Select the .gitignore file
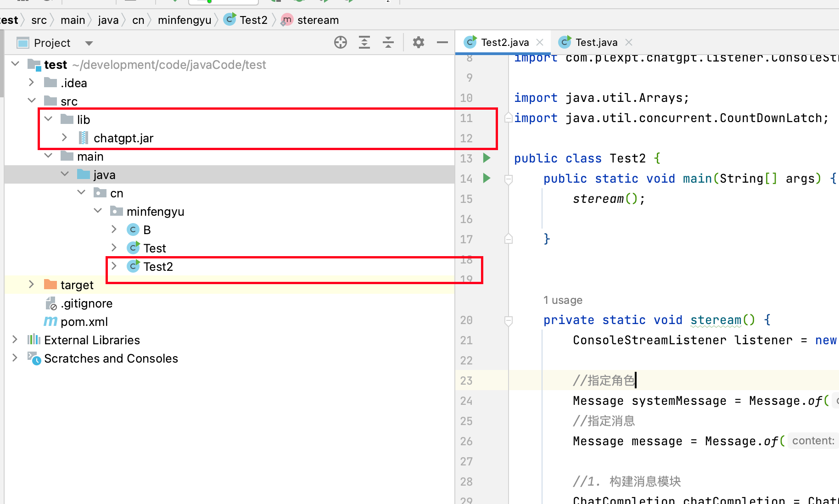839x504 pixels. coord(86,303)
